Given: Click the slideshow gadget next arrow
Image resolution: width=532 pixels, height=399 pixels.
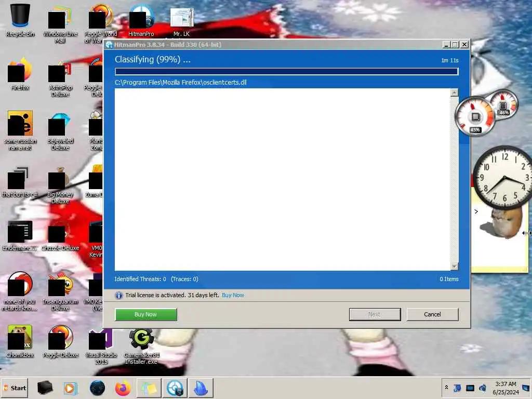Looking at the screenshot, I should (476, 211).
